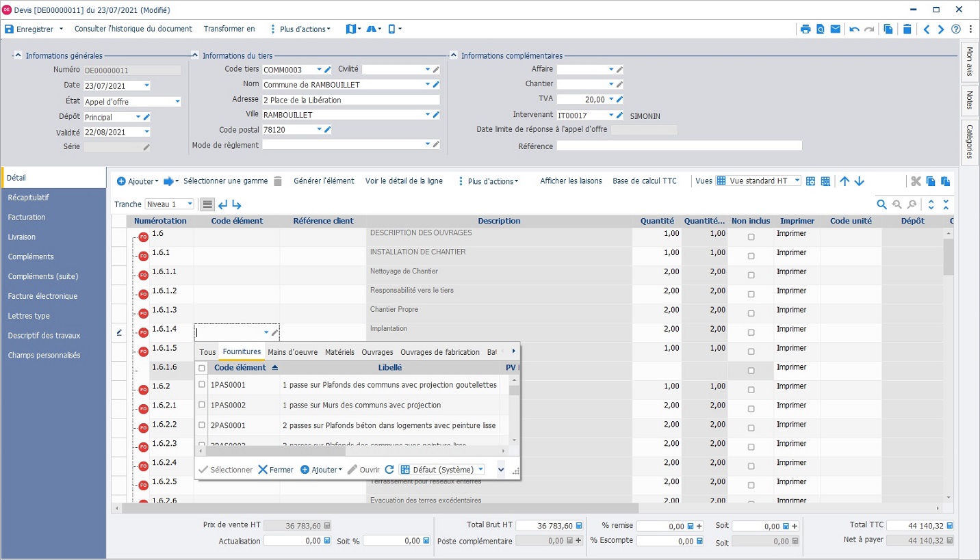Tick Non inclus checkbox for row 1.6.1.1

751,276
